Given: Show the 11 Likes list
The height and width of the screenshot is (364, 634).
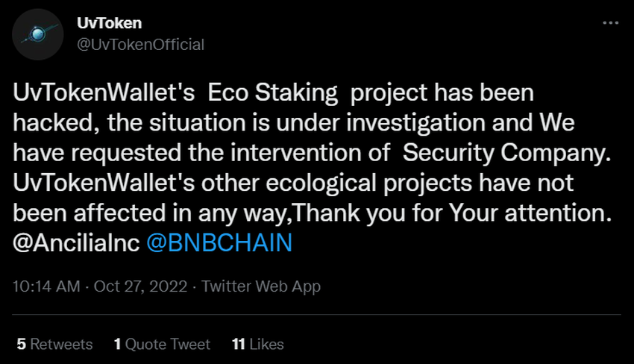Looking at the screenshot, I should coord(257,344).
